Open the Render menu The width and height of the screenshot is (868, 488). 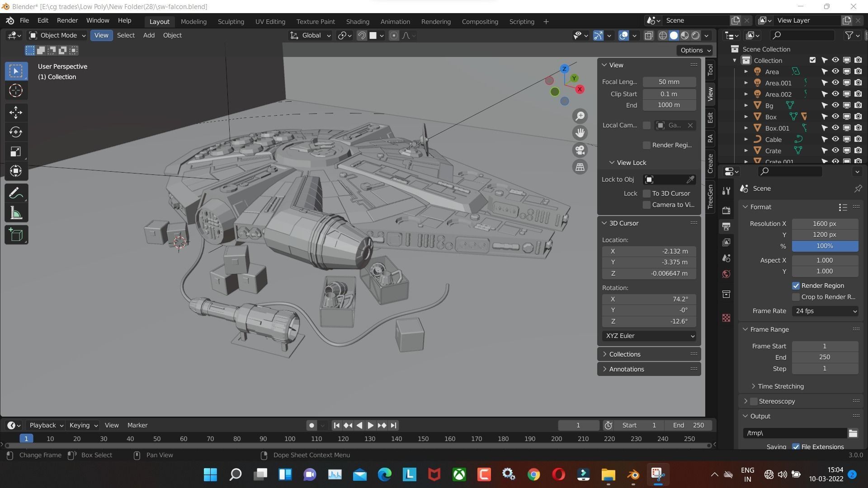(x=67, y=21)
